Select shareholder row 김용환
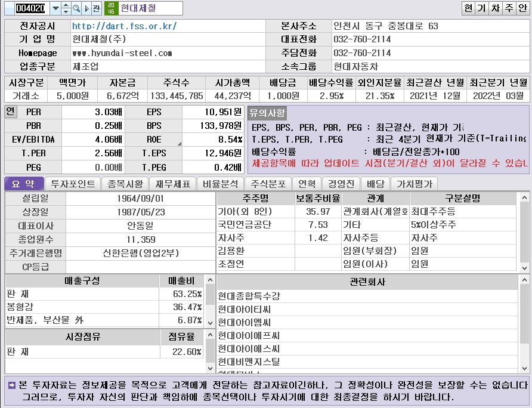Viewport: 532px width, 408px height. coord(366,251)
